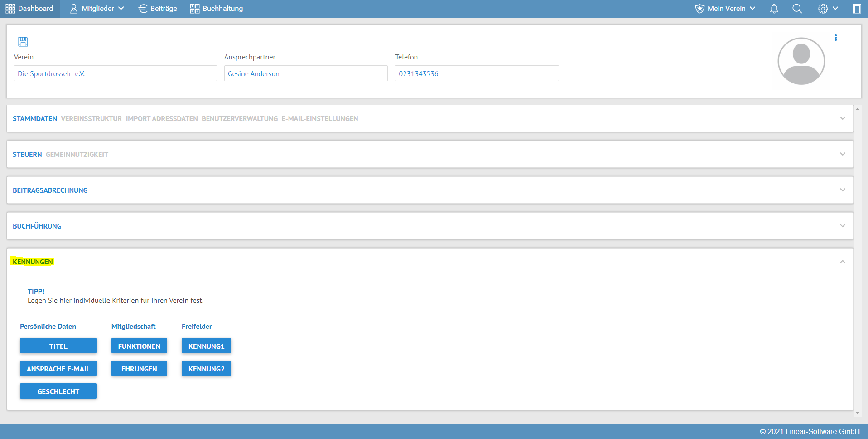868x439 pixels.
Task: Click the Ehrungen button
Action: [x=139, y=368]
